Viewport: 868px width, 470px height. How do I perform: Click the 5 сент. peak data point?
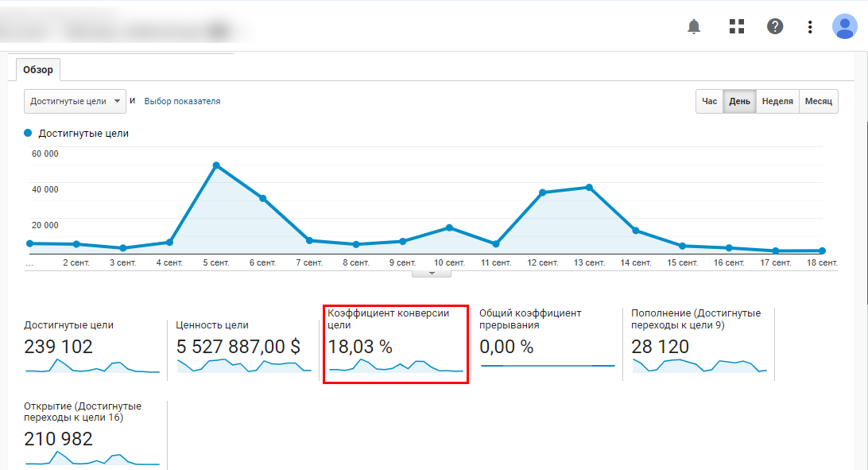click(216, 165)
